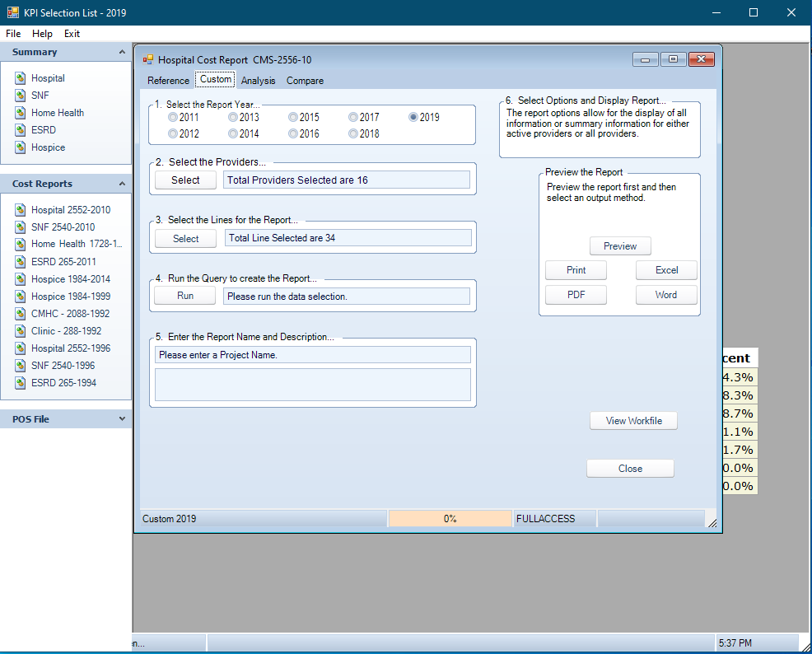812x654 pixels.
Task: Click the 0% progress bar
Action: [450, 518]
